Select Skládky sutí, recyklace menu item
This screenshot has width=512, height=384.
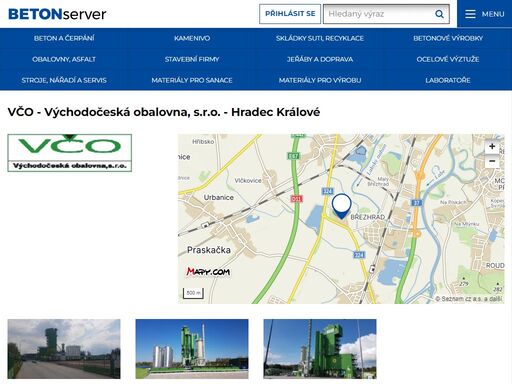(x=320, y=38)
